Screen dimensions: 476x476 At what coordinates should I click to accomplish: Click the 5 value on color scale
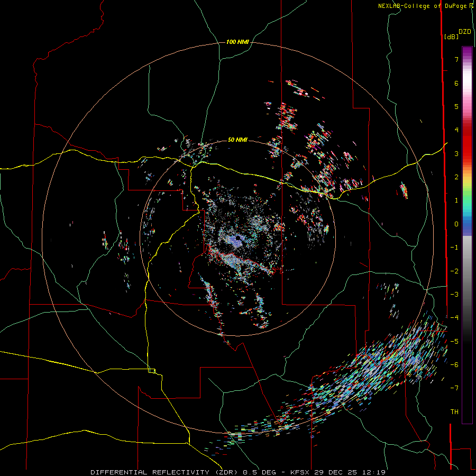(456, 106)
